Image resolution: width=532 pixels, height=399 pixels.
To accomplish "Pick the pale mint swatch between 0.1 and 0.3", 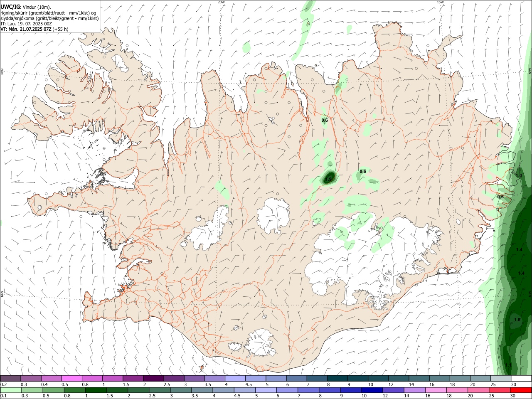I will click(x=11, y=390).
